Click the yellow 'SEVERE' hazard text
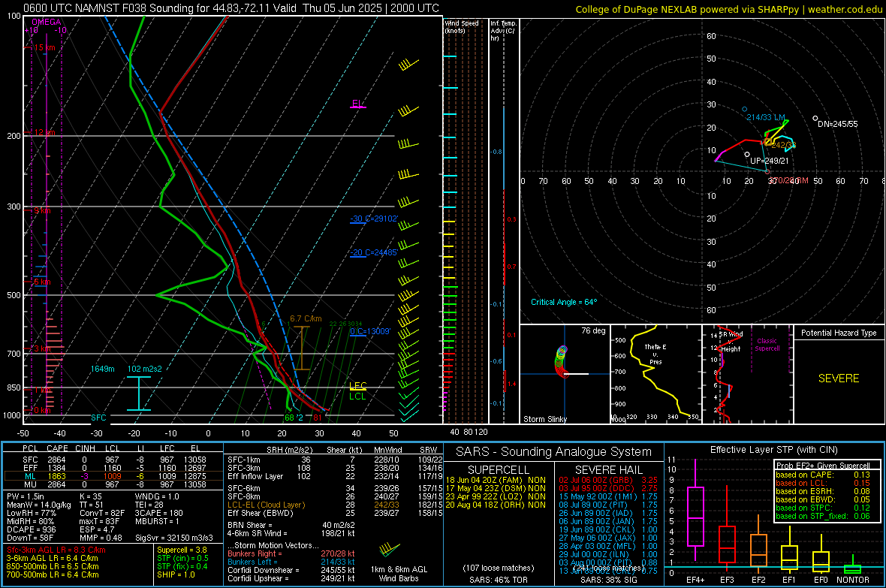Screen dimensions: 886x588 point(839,378)
